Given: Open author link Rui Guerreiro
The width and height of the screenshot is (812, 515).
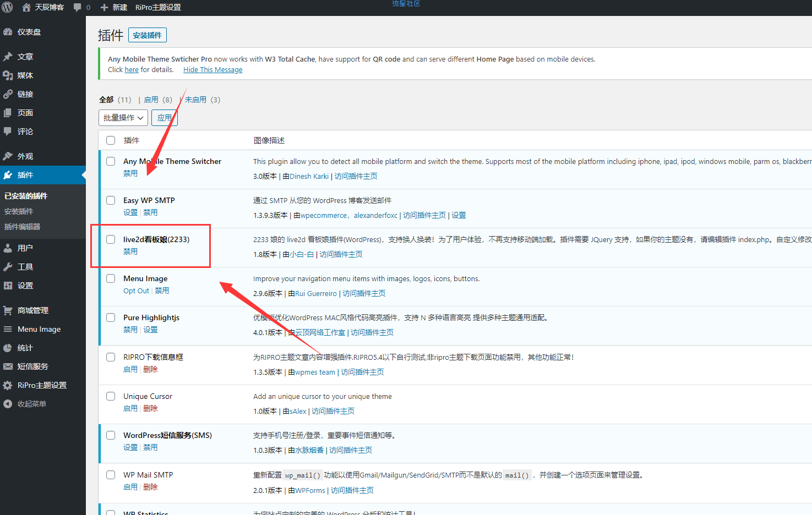Looking at the screenshot, I should click(x=316, y=293).
